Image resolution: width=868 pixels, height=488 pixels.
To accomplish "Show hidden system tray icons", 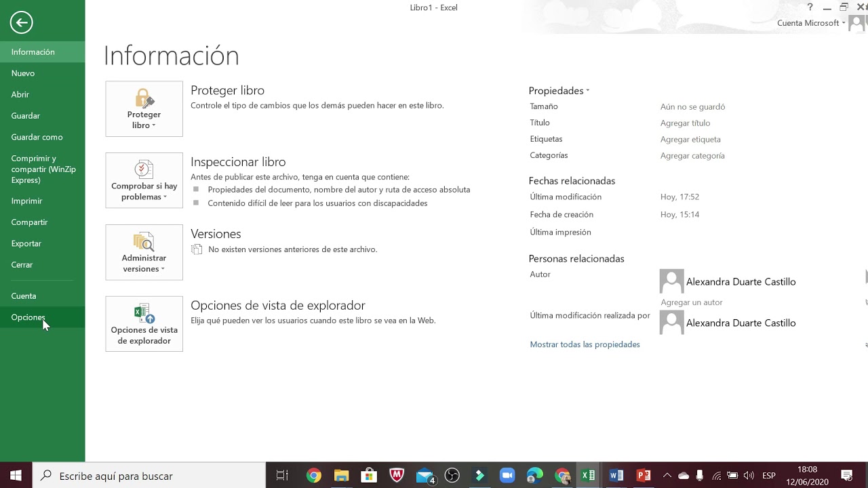I will tap(667, 476).
